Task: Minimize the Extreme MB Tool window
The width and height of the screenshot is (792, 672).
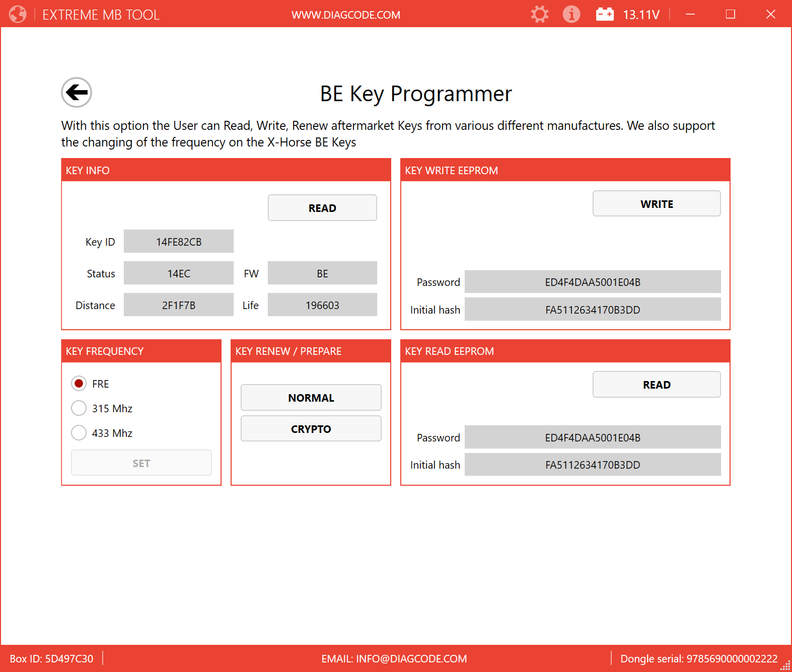Action: click(x=690, y=14)
